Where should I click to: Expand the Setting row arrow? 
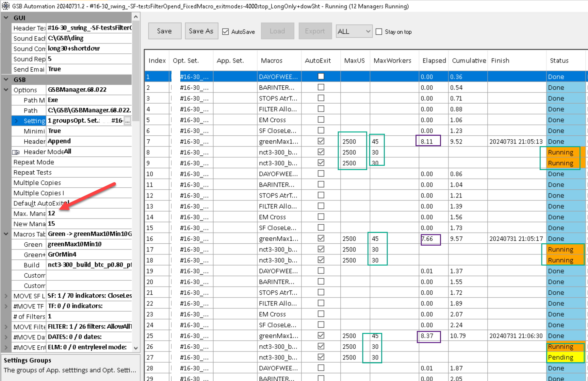click(x=16, y=121)
